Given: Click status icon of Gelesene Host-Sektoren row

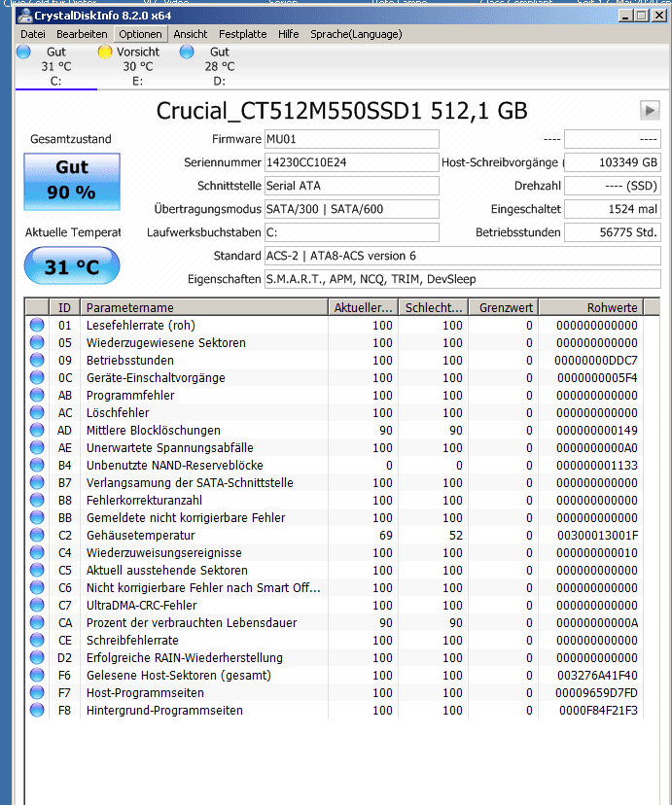Looking at the screenshot, I should pos(37,675).
